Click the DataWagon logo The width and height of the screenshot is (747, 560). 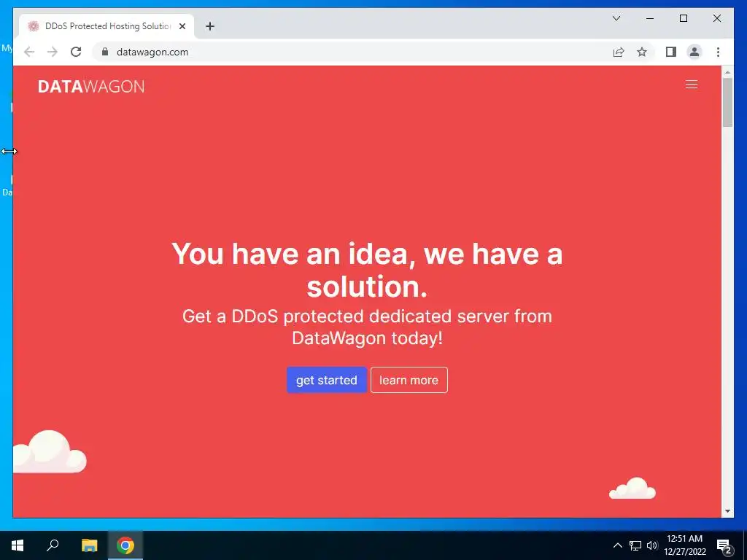[91, 86]
